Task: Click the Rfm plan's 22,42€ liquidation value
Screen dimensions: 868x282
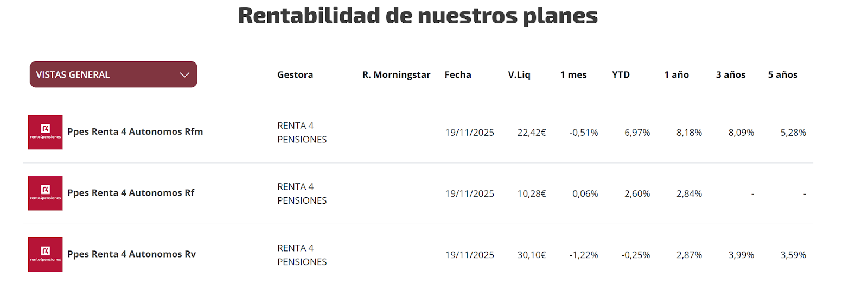Action: click(532, 133)
